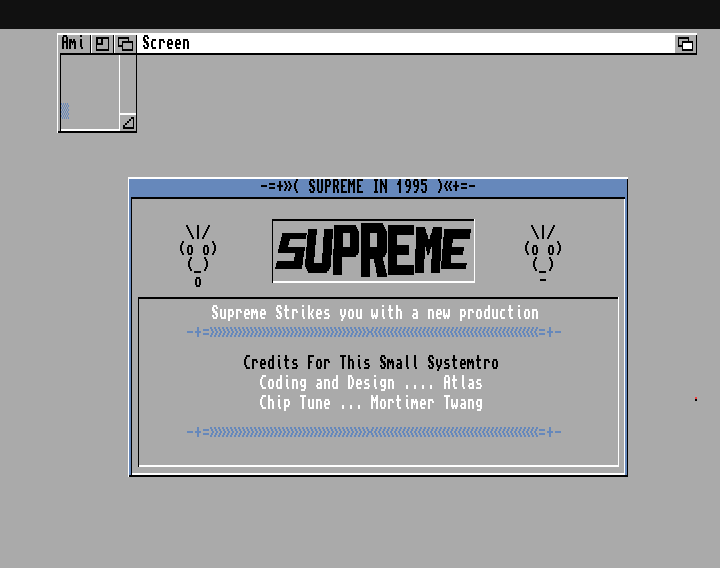Click the Screen title bar label
720x568 pixels.
[165, 43]
